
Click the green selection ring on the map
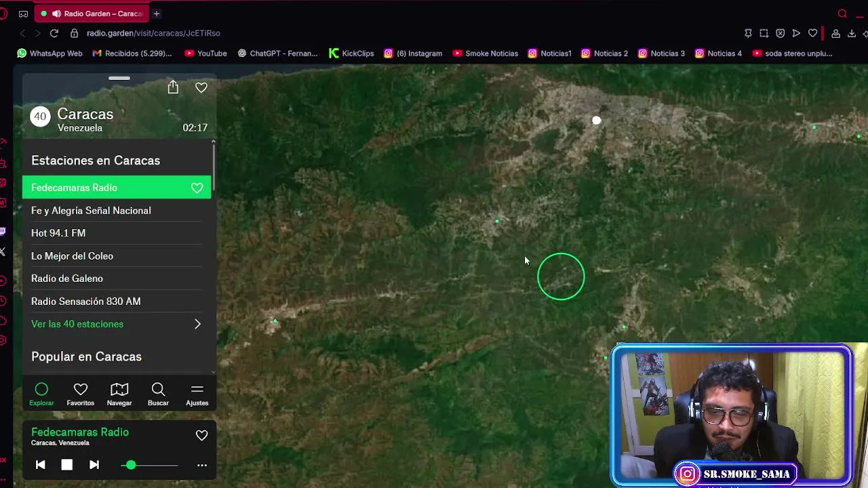561,277
